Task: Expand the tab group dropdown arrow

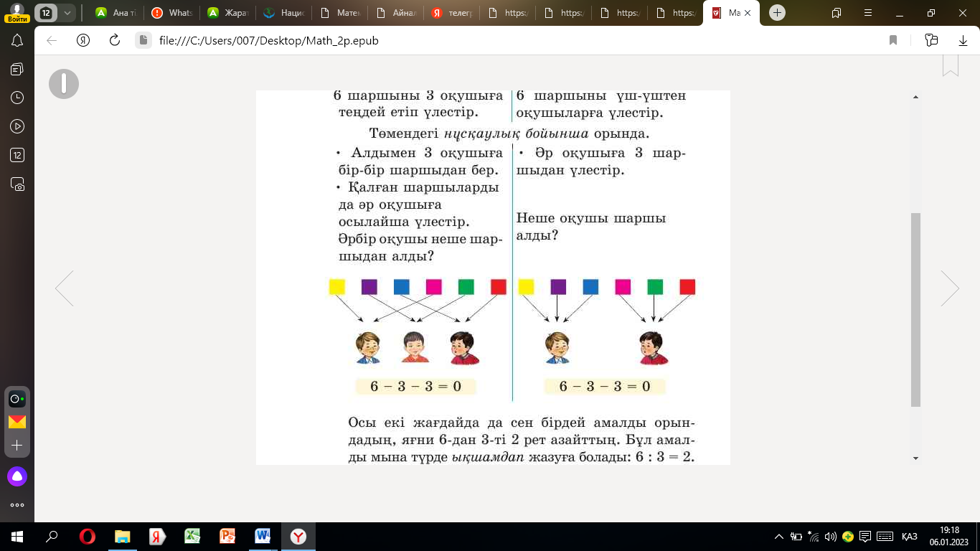Action: [67, 13]
